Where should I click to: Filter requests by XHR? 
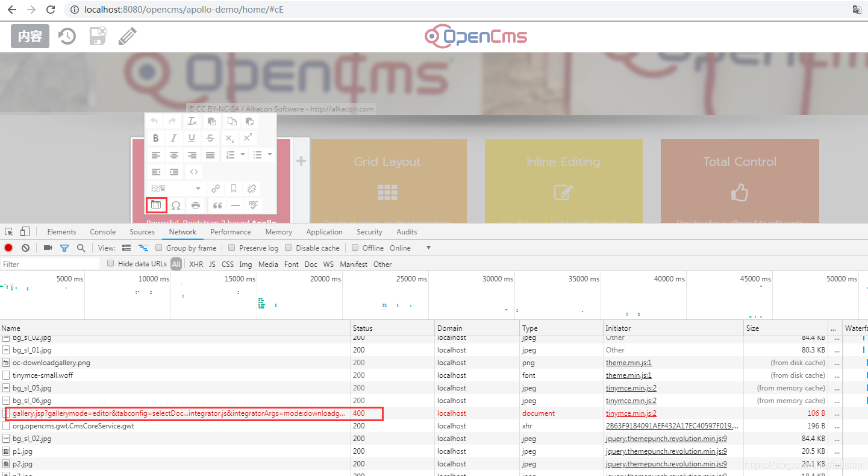(x=196, y=264)
